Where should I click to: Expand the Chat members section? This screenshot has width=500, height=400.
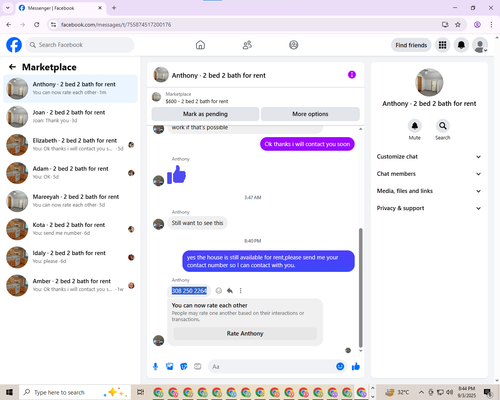[429, 174]
